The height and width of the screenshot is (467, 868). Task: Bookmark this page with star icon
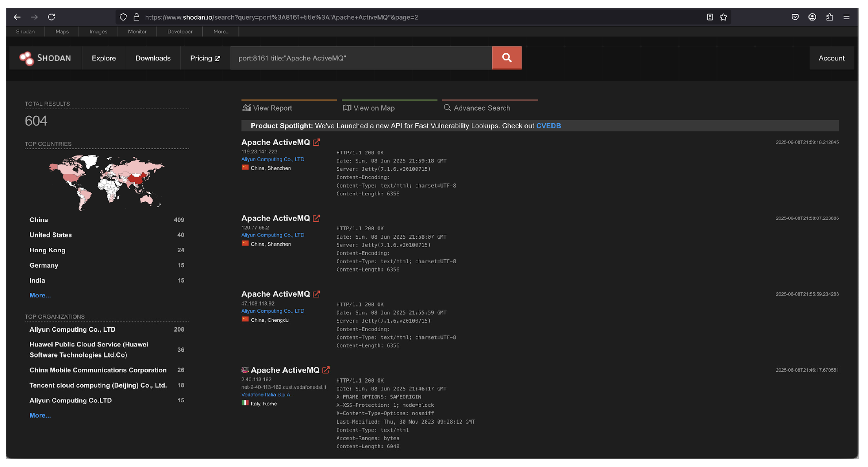723,17
